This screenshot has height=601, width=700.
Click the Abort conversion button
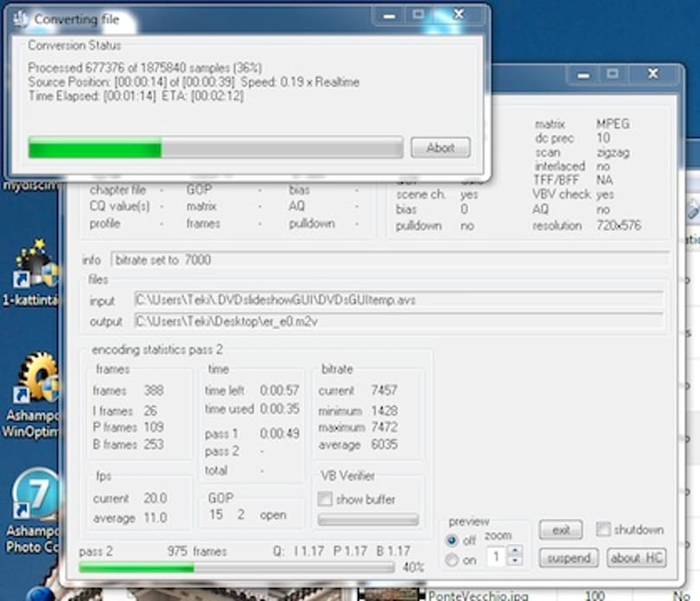tap(440, 148)
